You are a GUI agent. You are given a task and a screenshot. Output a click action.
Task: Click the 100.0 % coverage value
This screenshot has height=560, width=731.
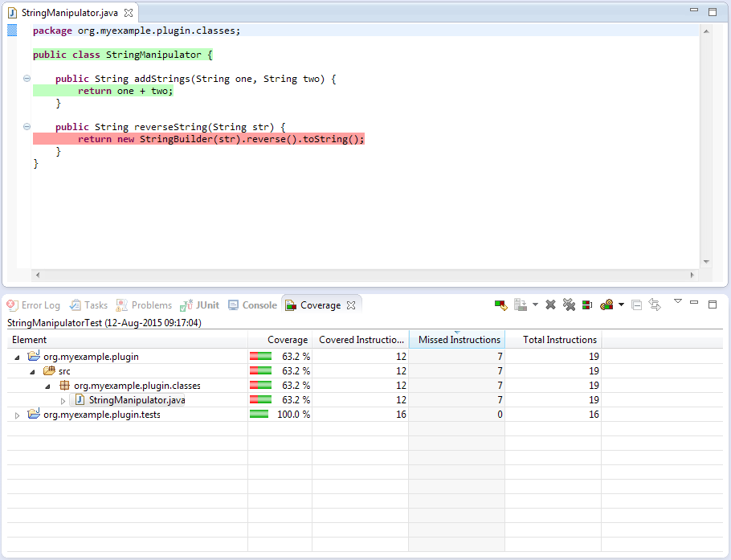click(x=294, y=415)
